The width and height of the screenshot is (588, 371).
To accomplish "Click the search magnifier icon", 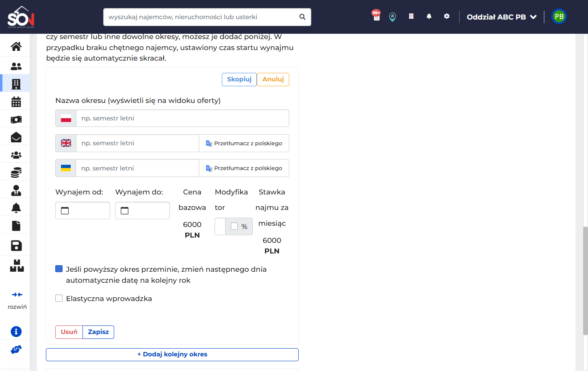I will 302,17.
